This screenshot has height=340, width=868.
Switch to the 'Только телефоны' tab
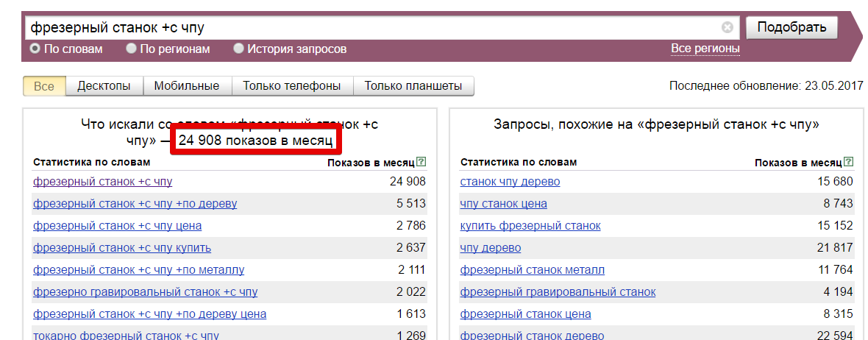[292, 86]
